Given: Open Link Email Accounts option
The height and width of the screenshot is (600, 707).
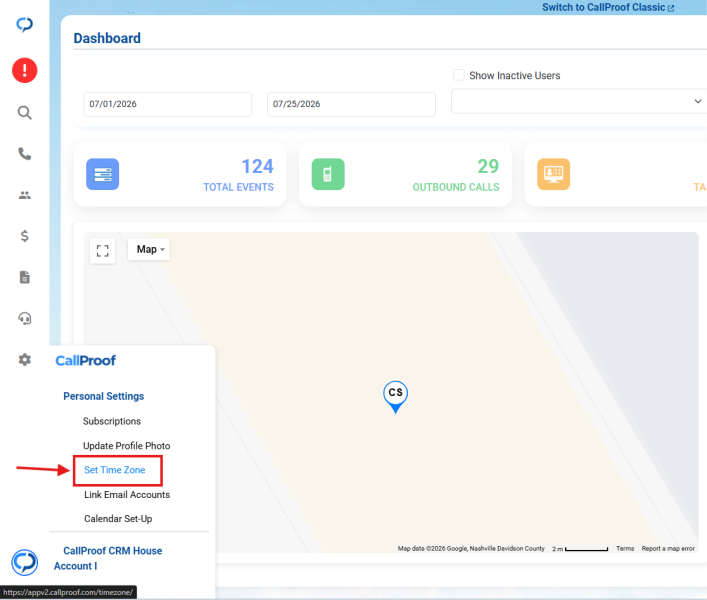Looking at the screenshot, I should tap(127, 495).
